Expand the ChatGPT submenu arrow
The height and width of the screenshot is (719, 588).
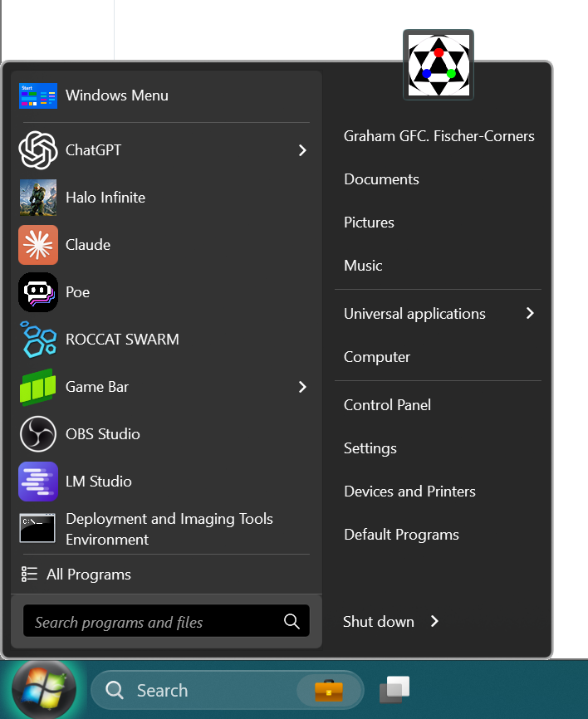pyautogui.click(x=302, y=150)
